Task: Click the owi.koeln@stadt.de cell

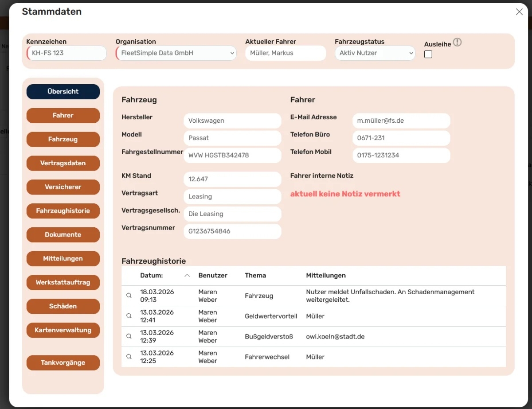Action: (x=335, y=336)
